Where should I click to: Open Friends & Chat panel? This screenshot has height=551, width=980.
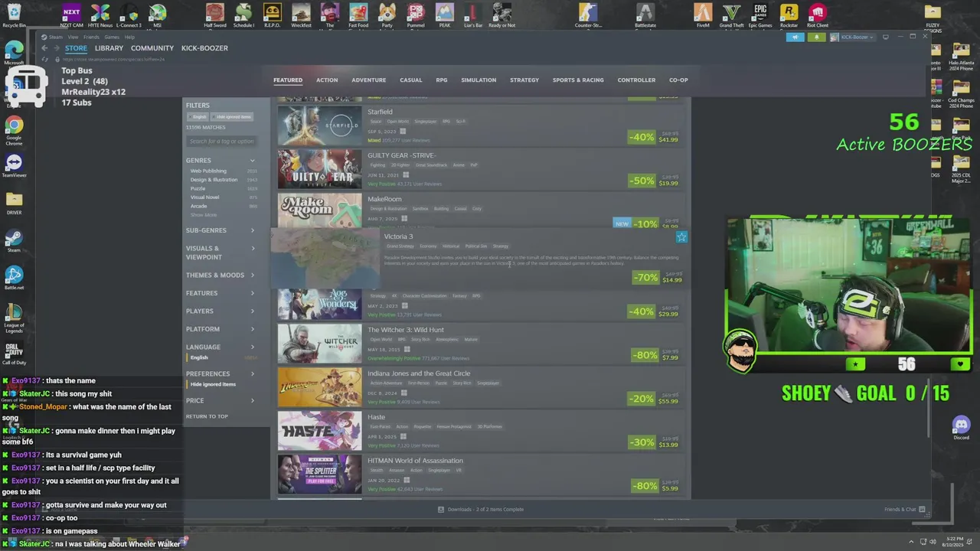[904, 509]
